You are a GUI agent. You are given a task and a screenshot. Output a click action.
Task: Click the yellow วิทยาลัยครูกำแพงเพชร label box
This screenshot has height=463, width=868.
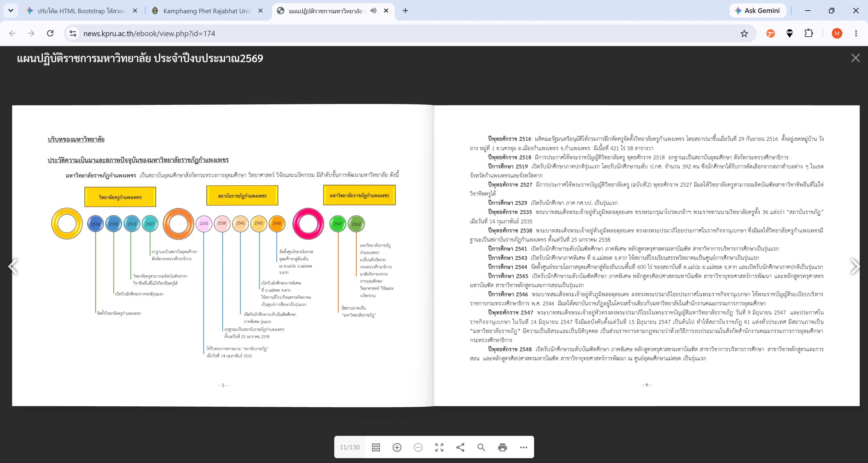coord(120,197)
